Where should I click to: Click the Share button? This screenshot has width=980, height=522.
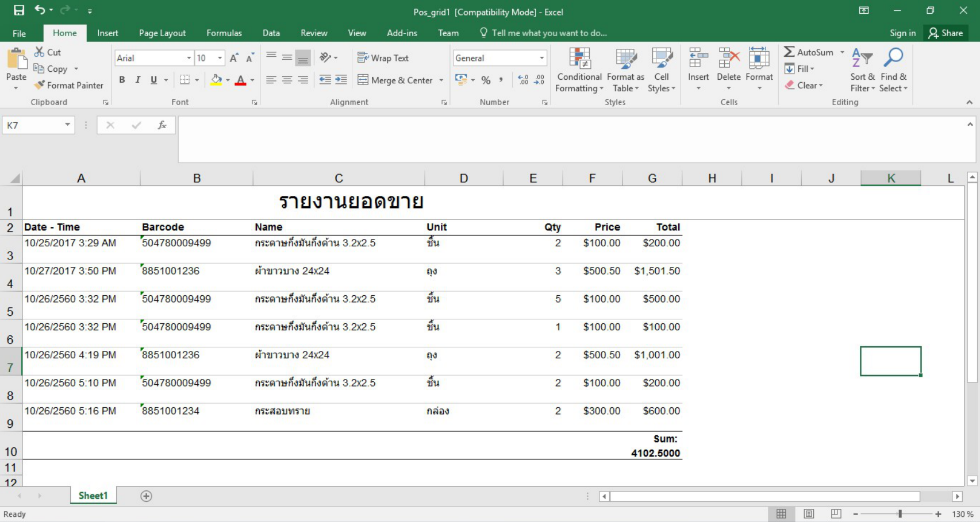[x=946, y=33]
